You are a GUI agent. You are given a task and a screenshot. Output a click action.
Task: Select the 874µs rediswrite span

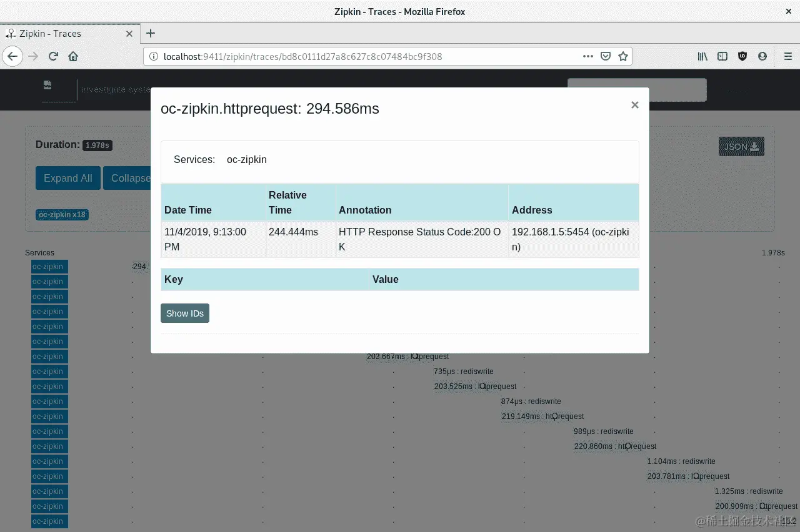click(531, 401)
